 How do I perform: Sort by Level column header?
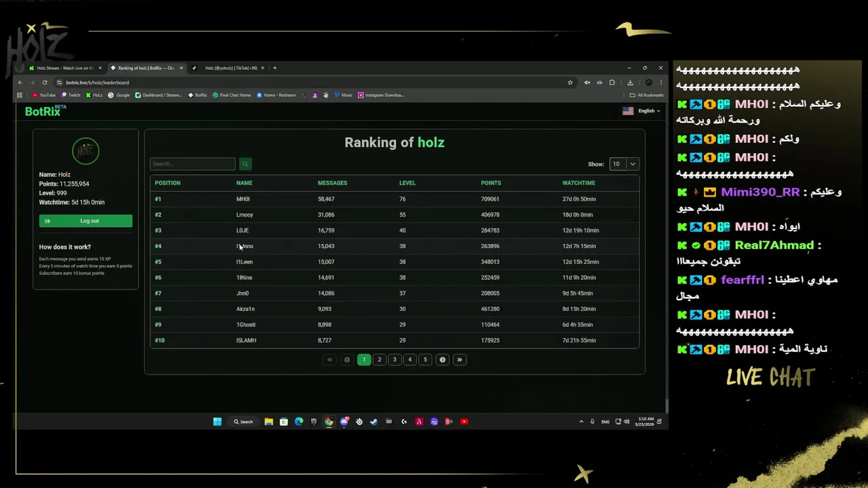tap(408, 183)
